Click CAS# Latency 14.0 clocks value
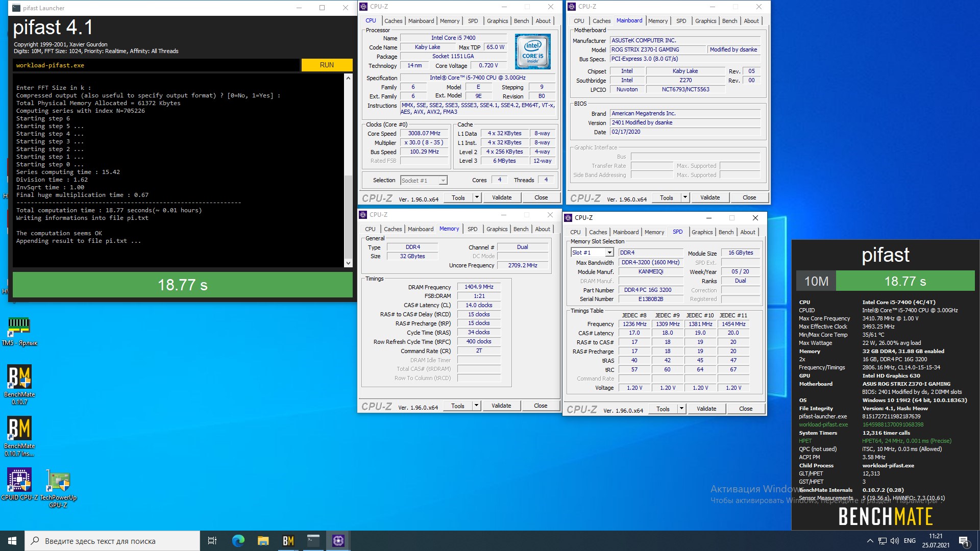The height and width of the screenshot is (551, 980). coord(479,305)
